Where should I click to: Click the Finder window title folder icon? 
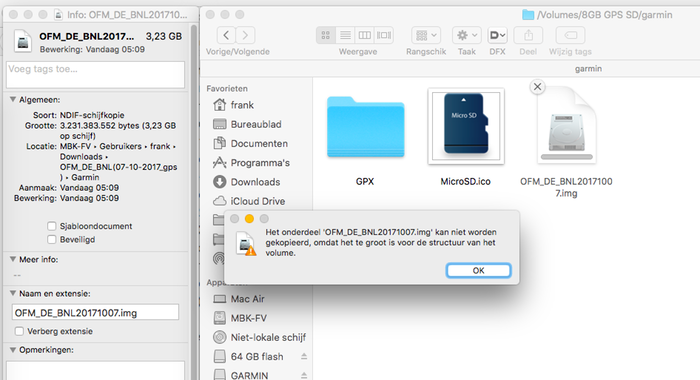pos(528,15)
